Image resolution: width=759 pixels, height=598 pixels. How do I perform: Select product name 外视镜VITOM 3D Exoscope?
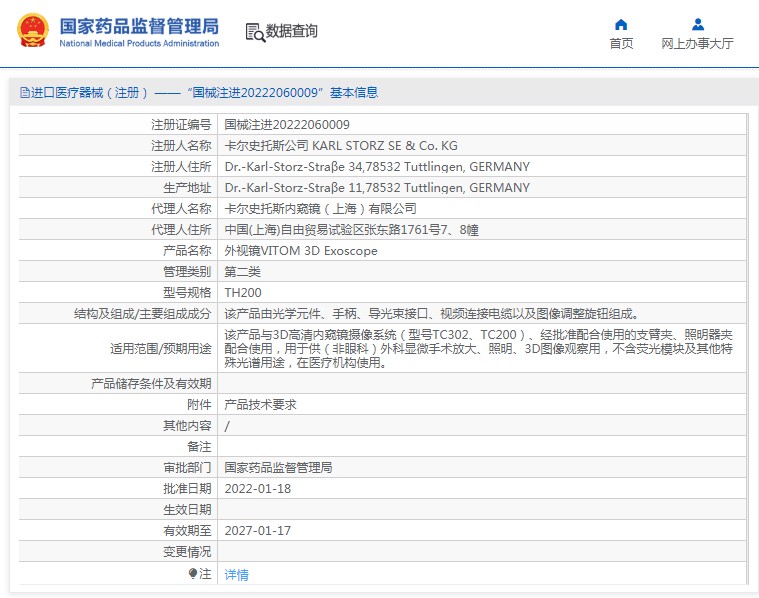(301, 251)
